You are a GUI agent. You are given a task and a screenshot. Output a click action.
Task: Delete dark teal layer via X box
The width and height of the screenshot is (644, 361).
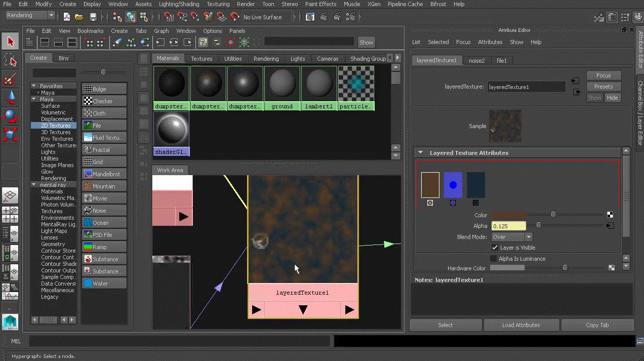click(476, 203)
